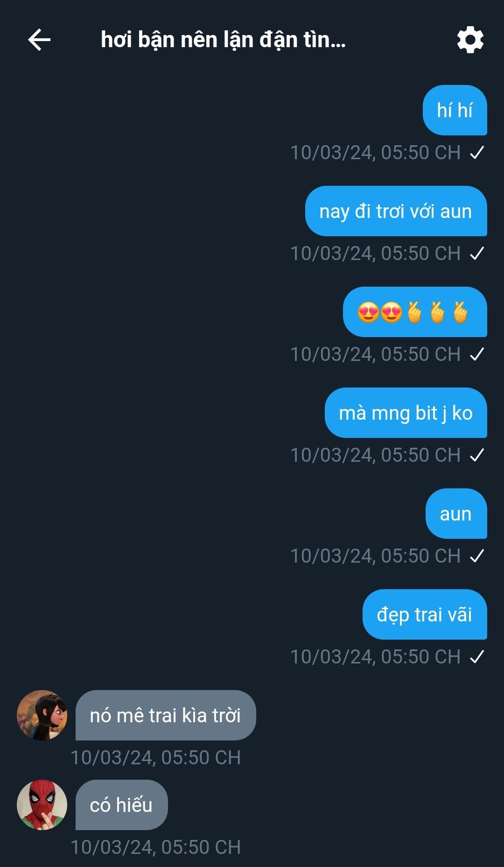Tap the checkmark under 'mà mng bit j ko'
The width and height of the screenshot is (504, 867).
(477, 455)
